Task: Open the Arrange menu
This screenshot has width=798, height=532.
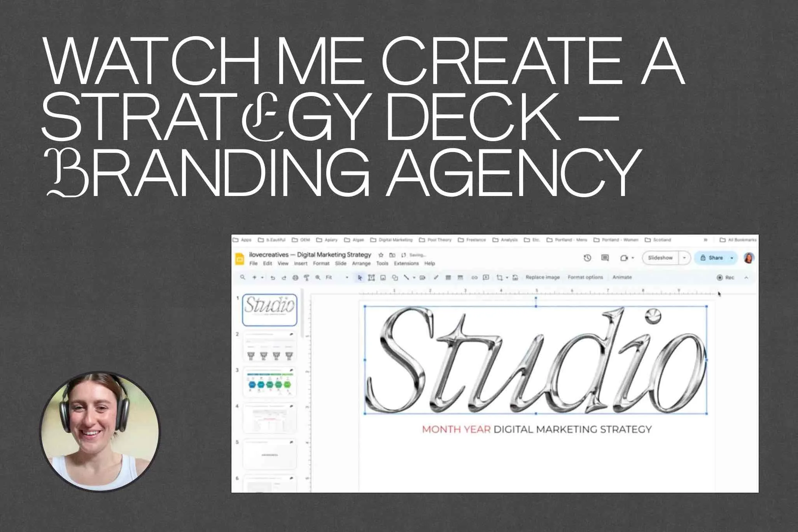Action: click(x=361, y=263)
